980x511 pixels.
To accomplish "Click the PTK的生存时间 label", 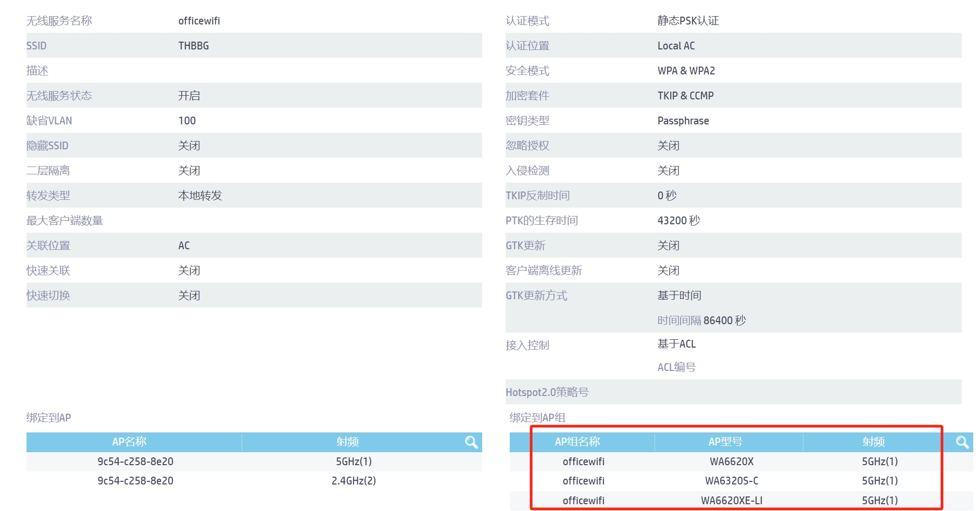I will [542, 221].
